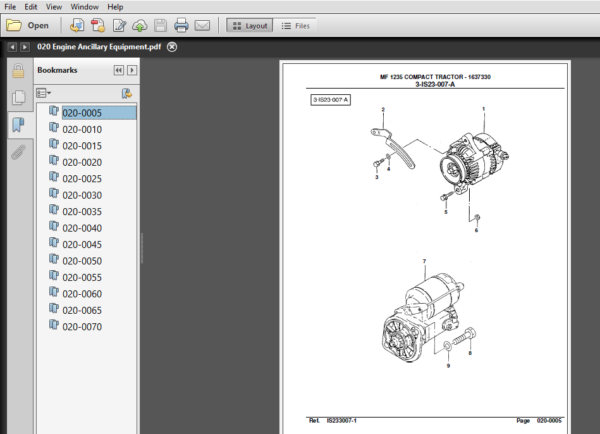Click the print icon
The image size is (600, 434).
tap(181, 26)
